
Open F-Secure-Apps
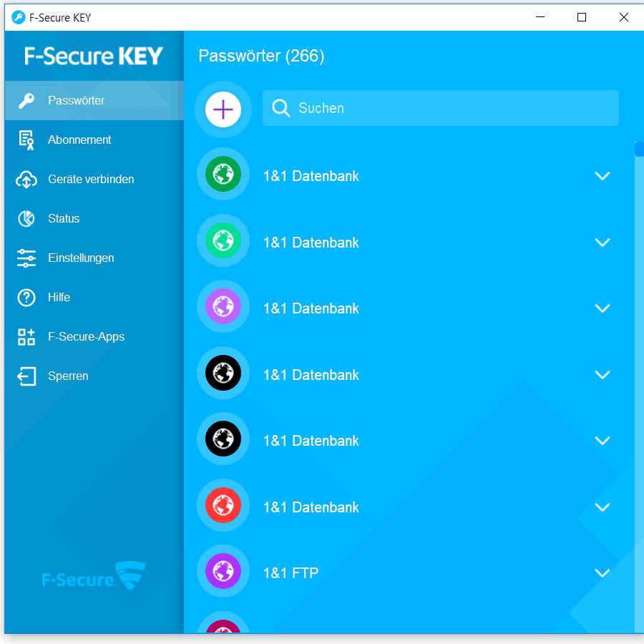point(94,337)
